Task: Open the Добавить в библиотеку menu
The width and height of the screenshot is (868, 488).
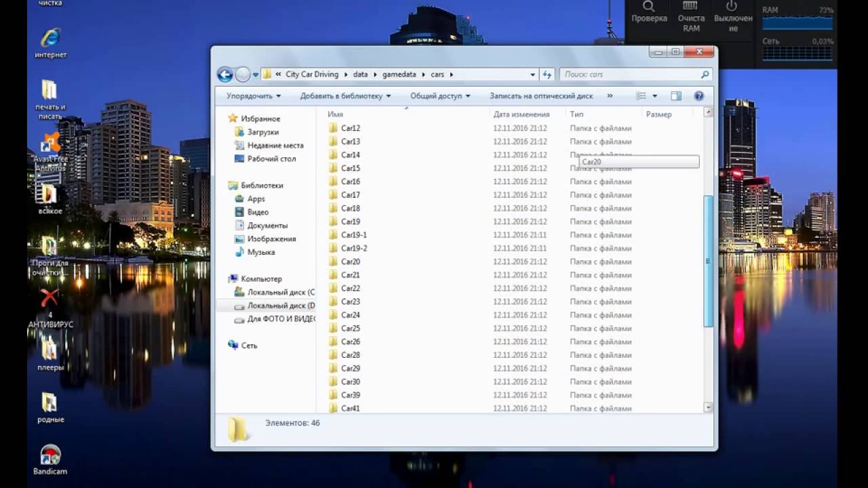Action: pos(345,96)
